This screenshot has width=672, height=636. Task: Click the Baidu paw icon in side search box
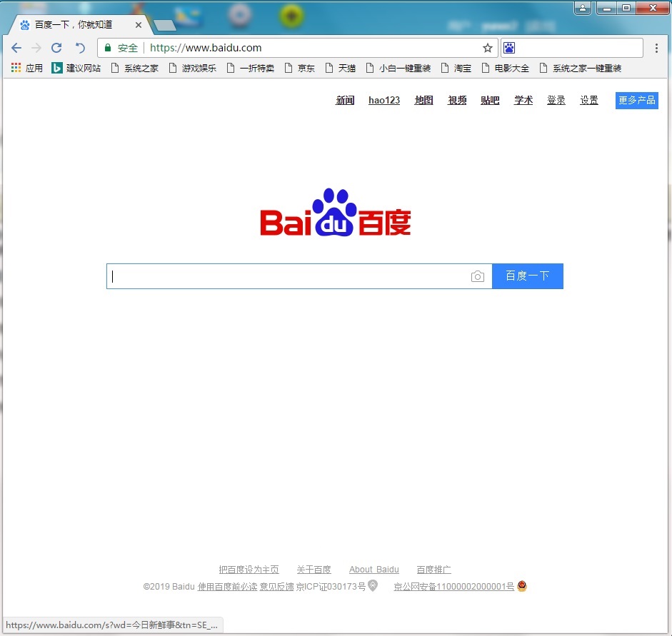[x=509, y=48]
